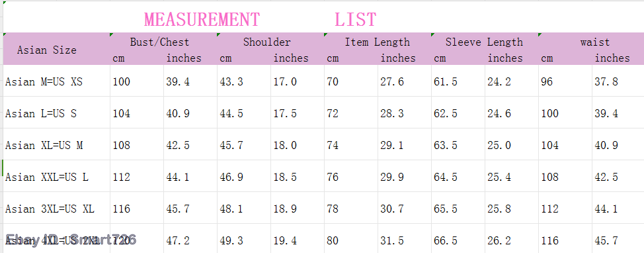The width and height of the screenshot is (644, 253).
Task: Click the cell containing 31.5
Action: pos(405,240)
